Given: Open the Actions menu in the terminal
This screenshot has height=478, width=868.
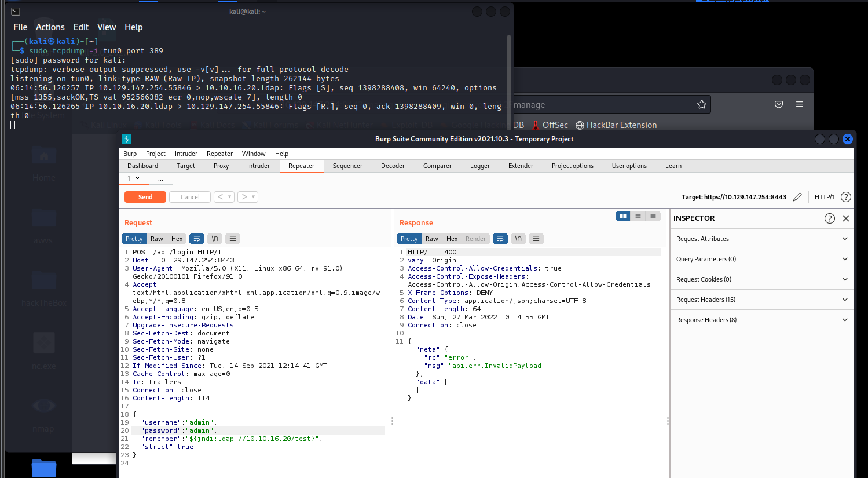Looking at the screenshot, I should 50,27.
